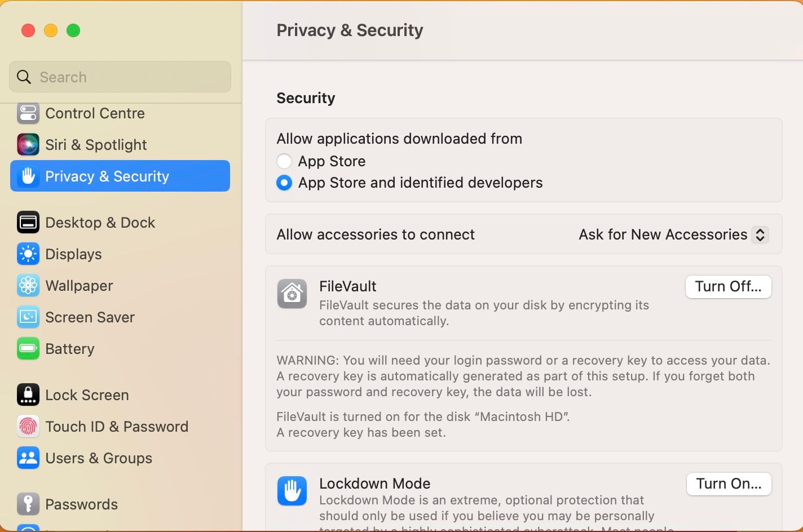Click the Desktop & Dock icon

click(28, 223)
